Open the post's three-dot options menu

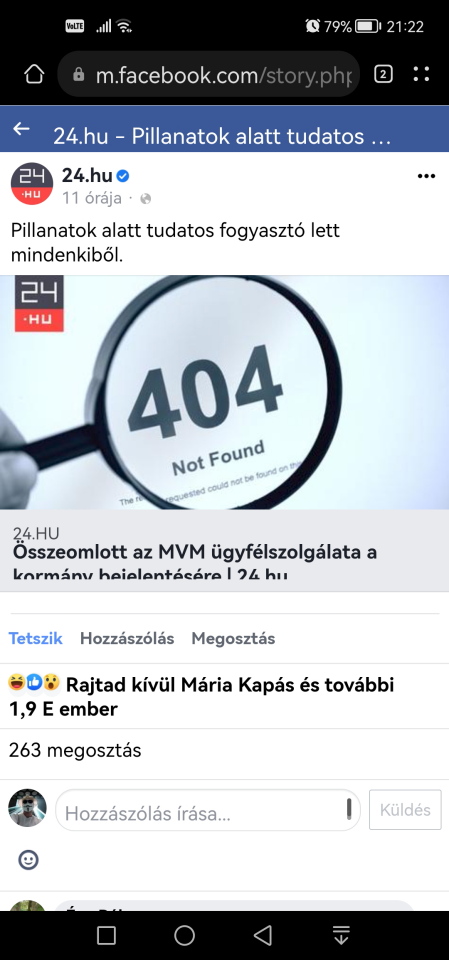426,176
